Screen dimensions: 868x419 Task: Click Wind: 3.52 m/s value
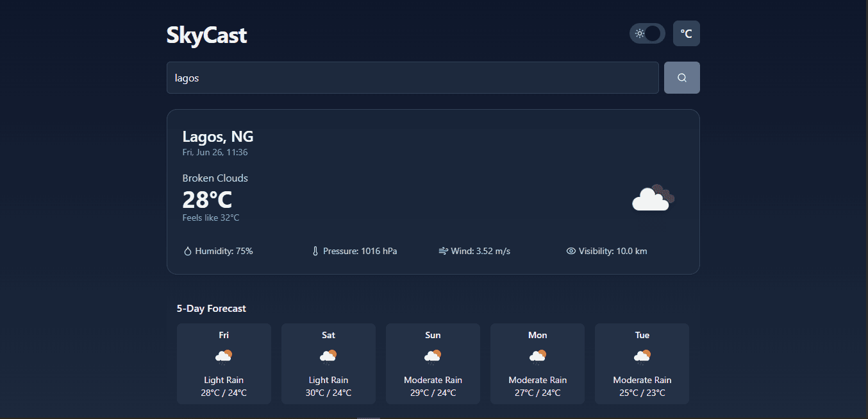[480, 252]
